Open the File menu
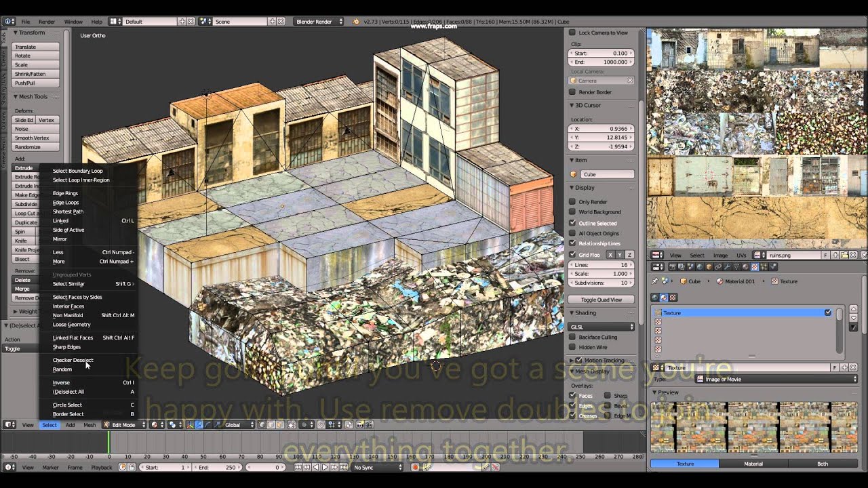The image size is (868, 488). pos(25,22)
